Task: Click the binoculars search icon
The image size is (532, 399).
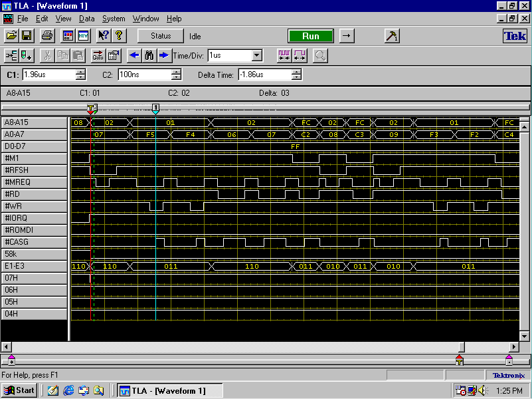Action: click(149, 55)
